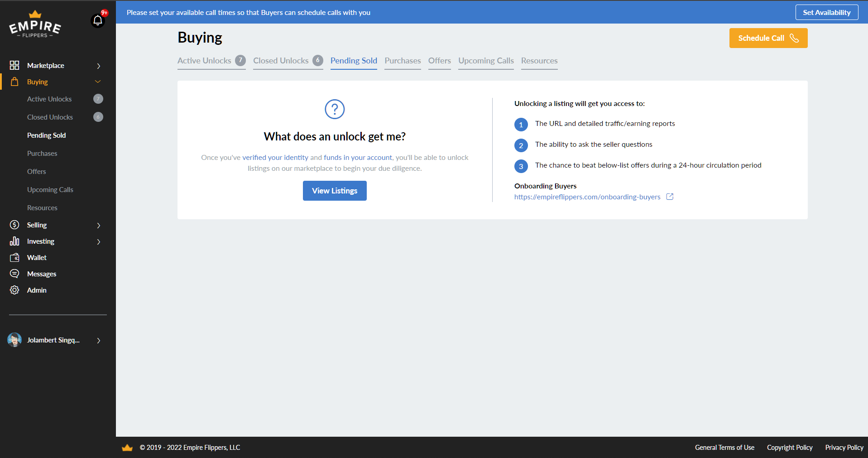Click the Set Availability button
This screenshot has width=868, height=458.
[827, 12]
